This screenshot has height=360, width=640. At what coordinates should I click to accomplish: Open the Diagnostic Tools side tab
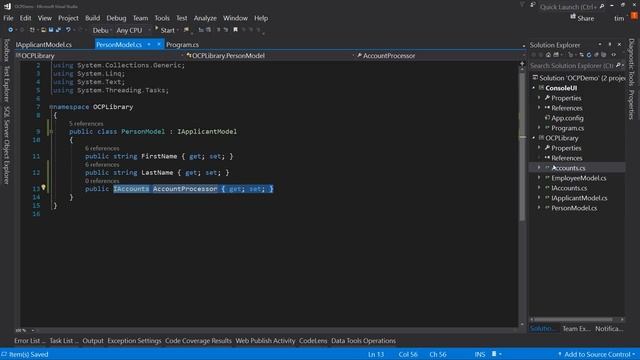point(631,62)
